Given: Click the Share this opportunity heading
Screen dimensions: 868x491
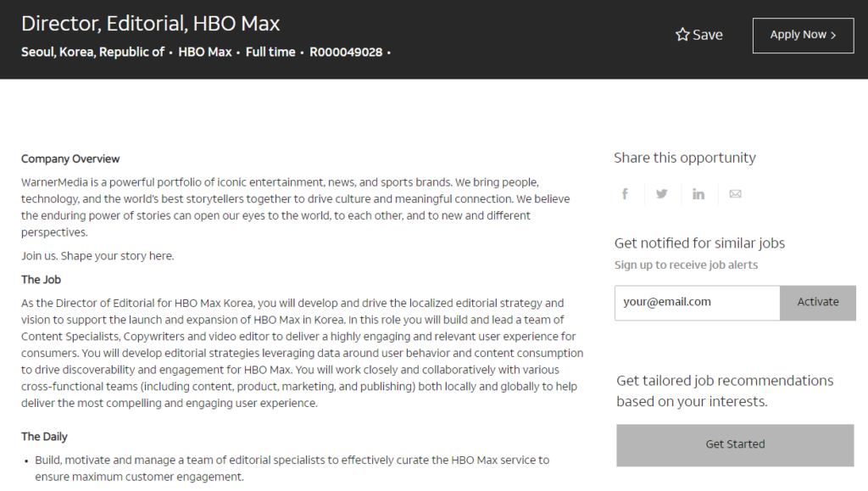Looking at the screenshot, I should 685,158.
